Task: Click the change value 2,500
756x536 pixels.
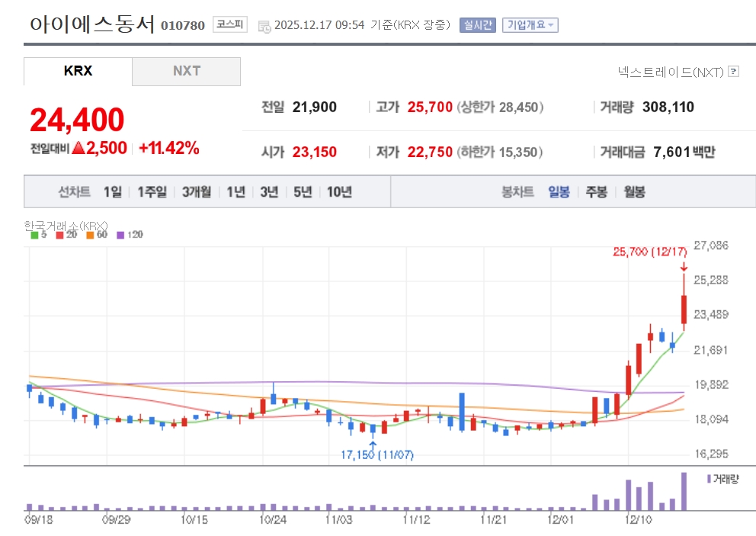Action: 107,148
